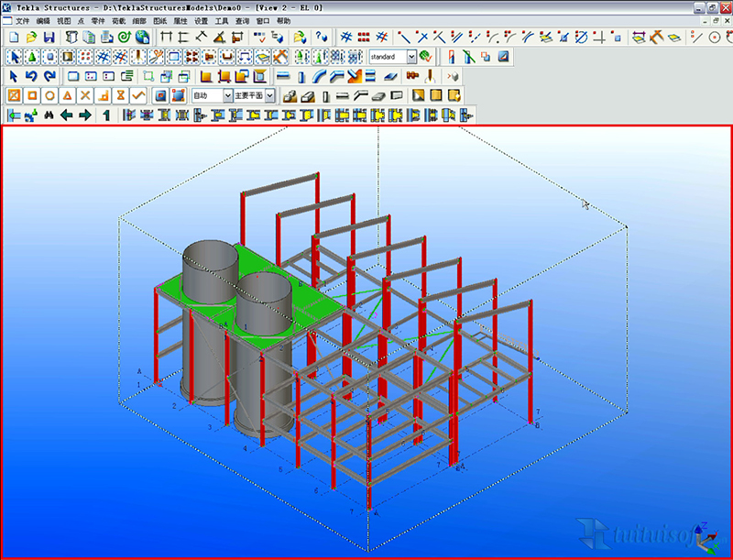Open the 帮助 menu
This screenshot has width=733, height=560.
283,20
